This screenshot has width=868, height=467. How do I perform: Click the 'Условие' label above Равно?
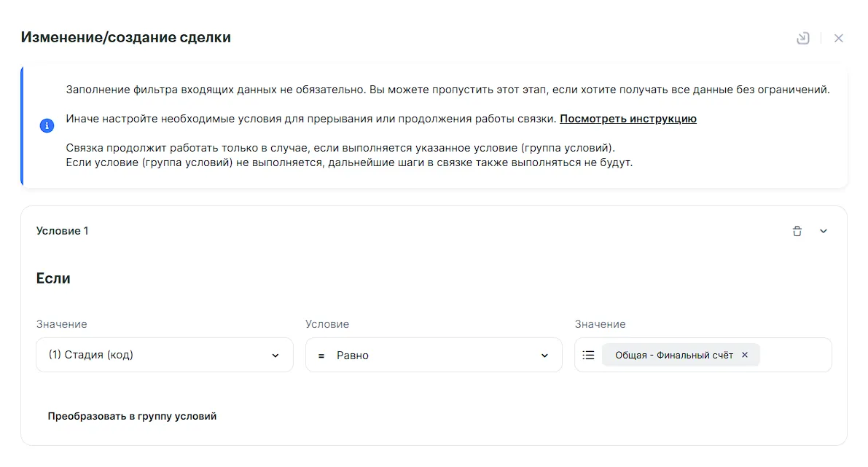point(327,324)
